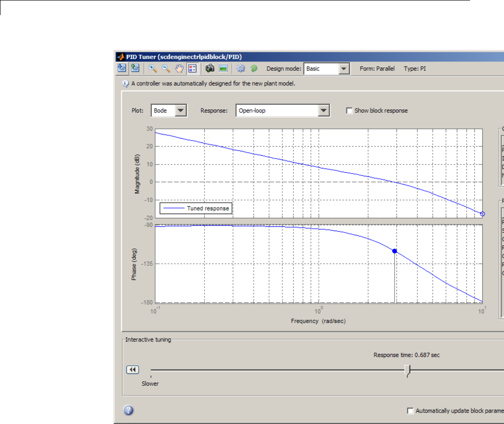Open the Design mode dropdown

point(327,68)
